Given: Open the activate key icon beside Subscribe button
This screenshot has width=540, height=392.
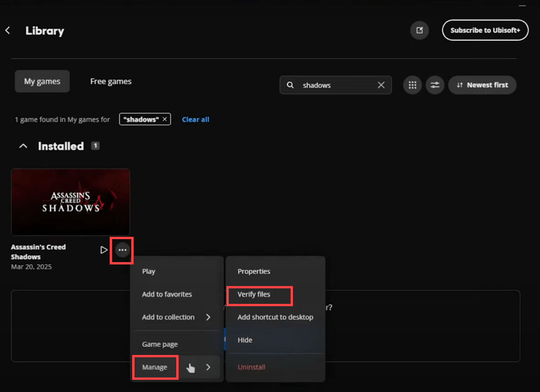Looking at the screenshot, I should tap(419, 30).
